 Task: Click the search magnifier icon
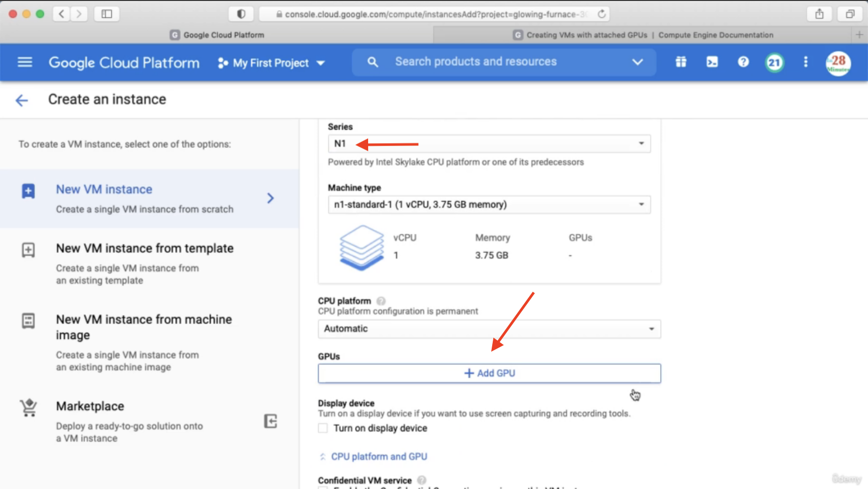point(373,62)
